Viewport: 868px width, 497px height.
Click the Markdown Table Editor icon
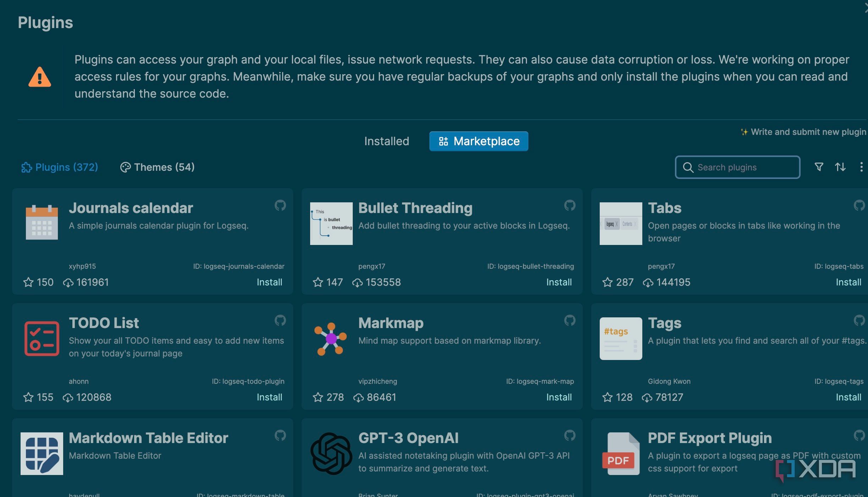pyautogui.click(x=42, y=454)
